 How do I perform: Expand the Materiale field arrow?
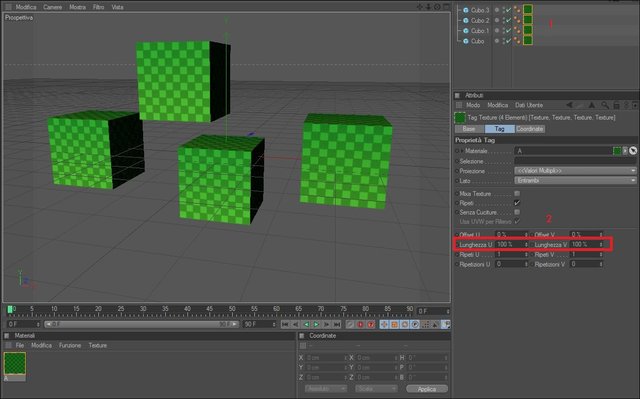625,151
